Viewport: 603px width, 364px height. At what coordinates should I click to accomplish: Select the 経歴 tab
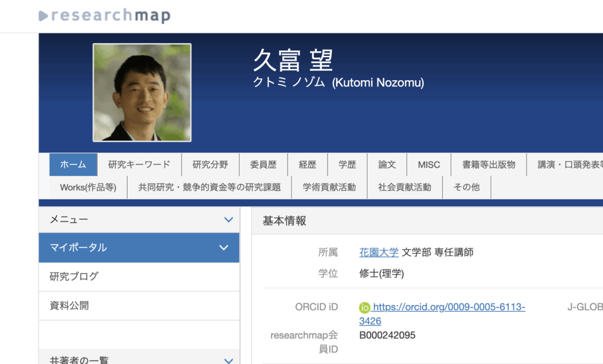click(307, 165)
